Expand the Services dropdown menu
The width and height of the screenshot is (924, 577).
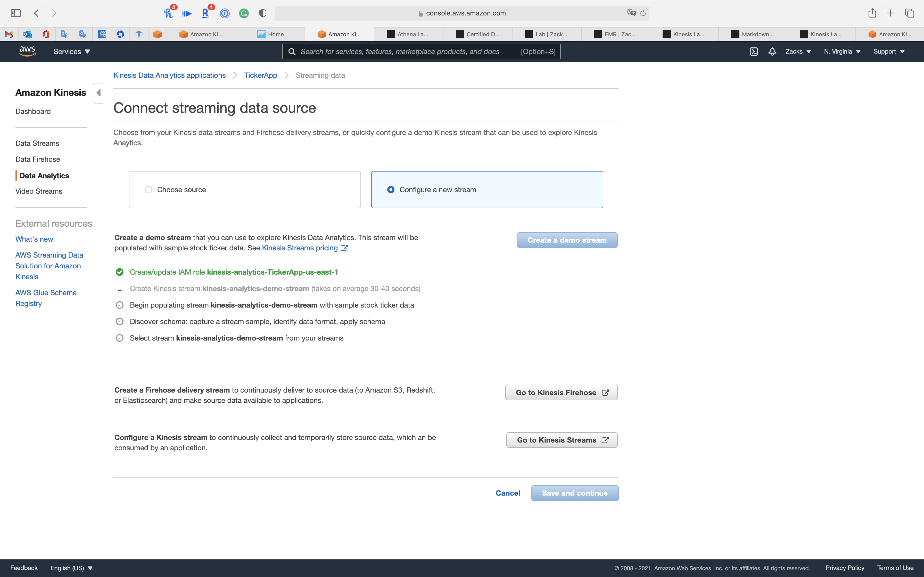click(71, 52)
